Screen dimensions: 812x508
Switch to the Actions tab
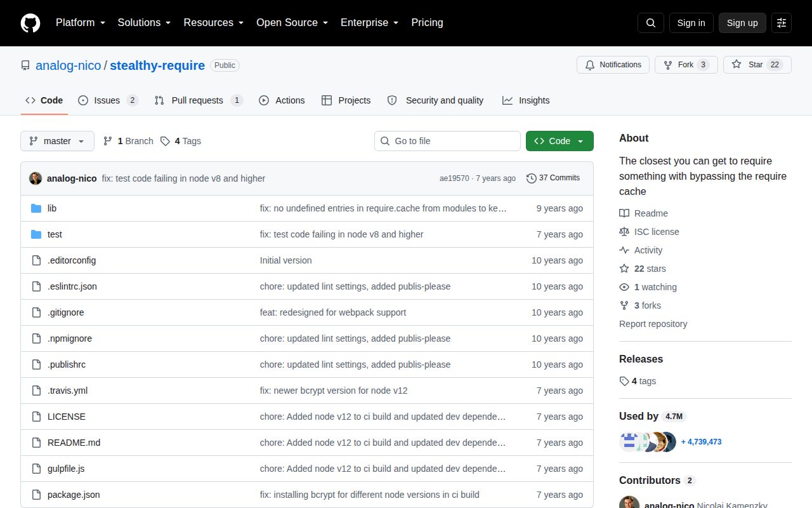click(x=282, y=100)
